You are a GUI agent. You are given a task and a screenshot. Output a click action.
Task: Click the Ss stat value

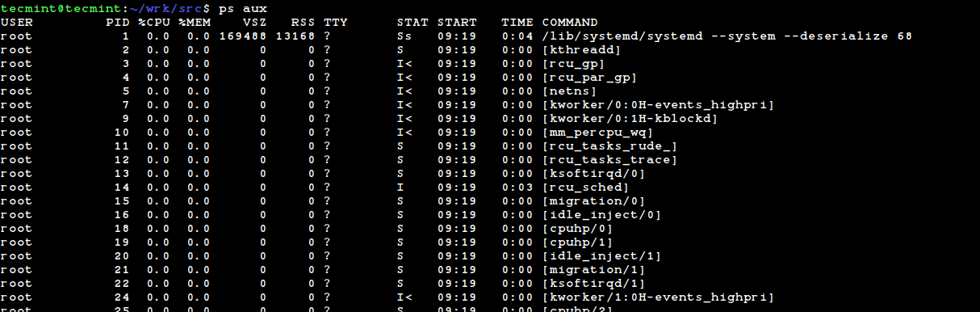point(404,36)
